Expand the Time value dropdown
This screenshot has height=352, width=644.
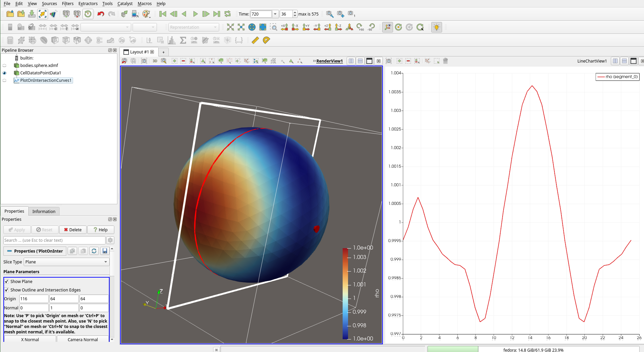[x=275, y=14]
